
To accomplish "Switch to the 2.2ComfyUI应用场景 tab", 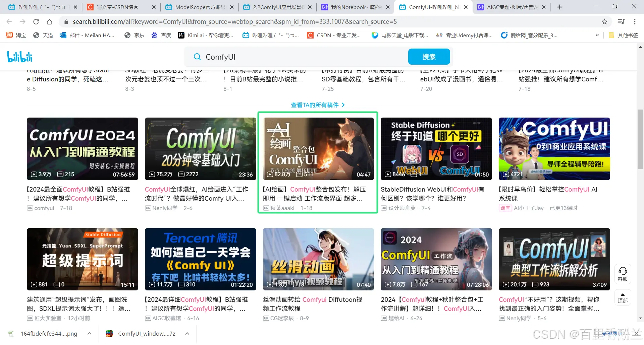I will (x=278, y=7).
